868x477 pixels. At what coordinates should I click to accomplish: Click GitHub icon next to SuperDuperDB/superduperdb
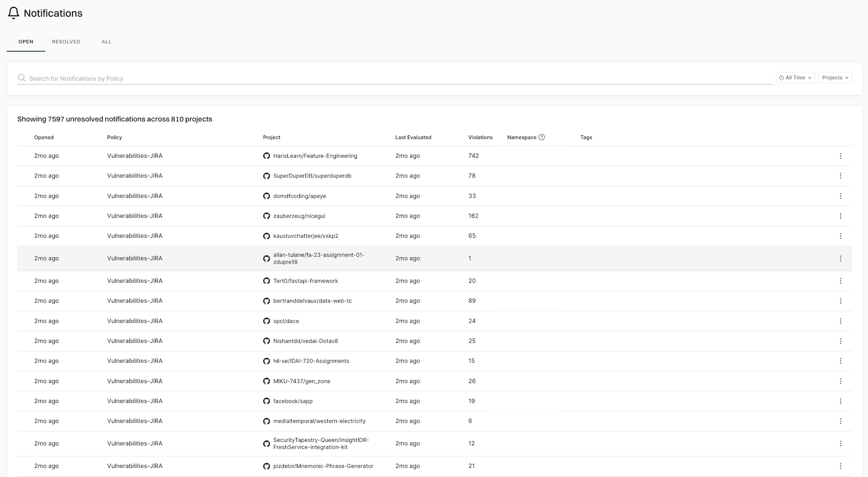266,176
